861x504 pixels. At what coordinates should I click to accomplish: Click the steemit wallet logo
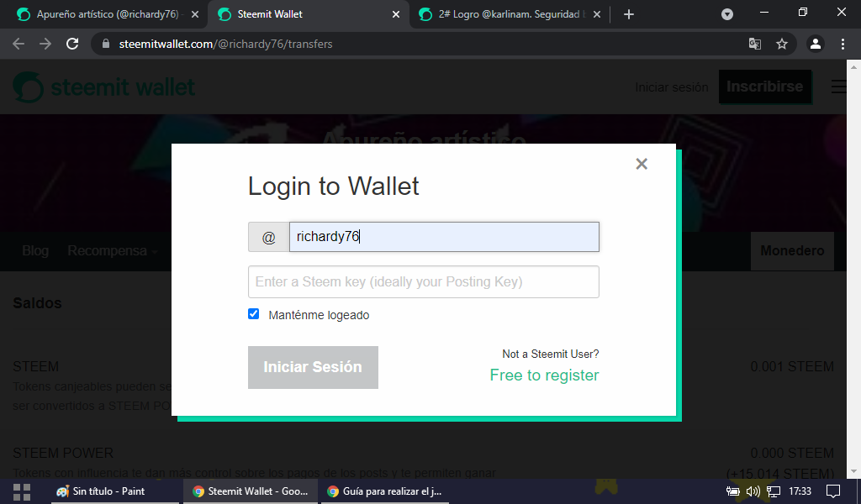pos(103,87)
